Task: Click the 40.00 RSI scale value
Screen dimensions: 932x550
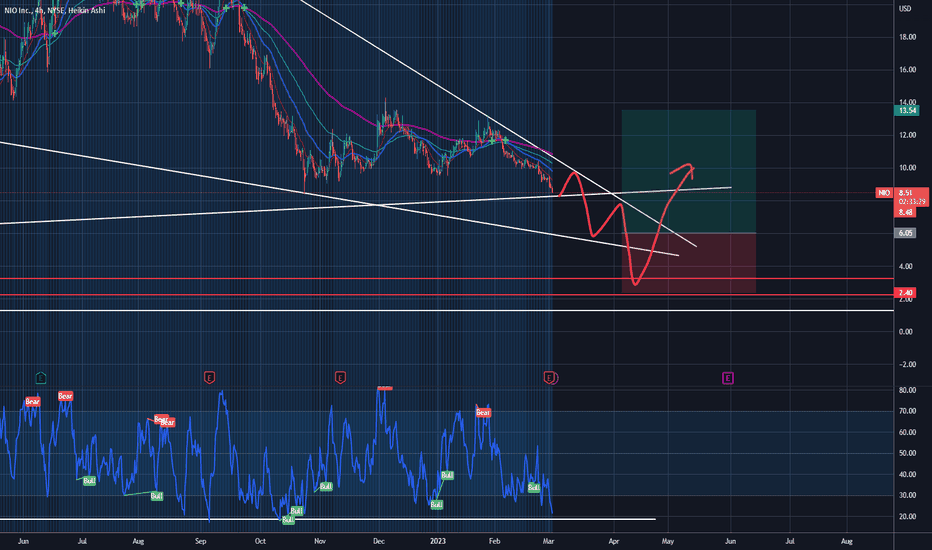Action: coord(907,474)
